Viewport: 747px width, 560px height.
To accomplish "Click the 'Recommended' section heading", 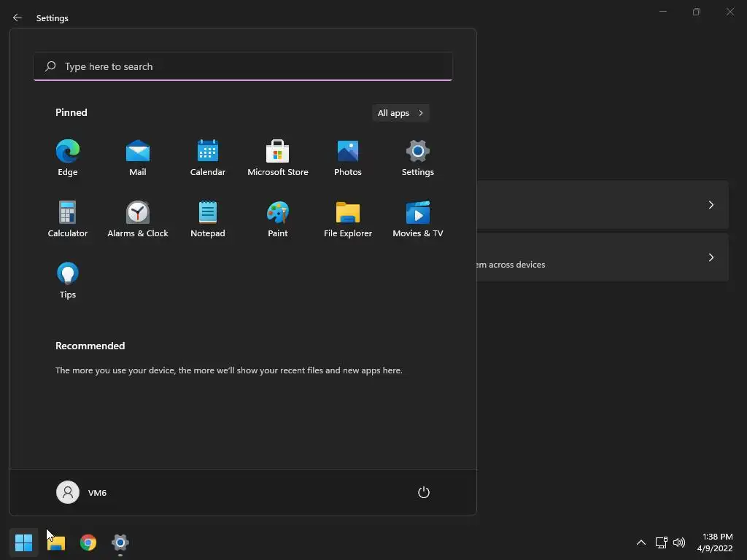I will (x=90, y=346).
